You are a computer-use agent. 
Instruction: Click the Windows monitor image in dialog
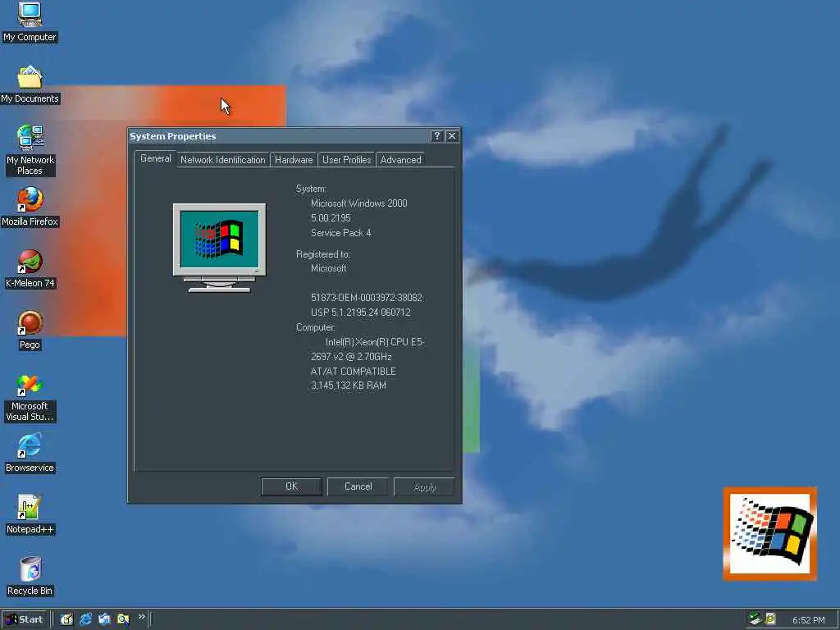(219, 248)
